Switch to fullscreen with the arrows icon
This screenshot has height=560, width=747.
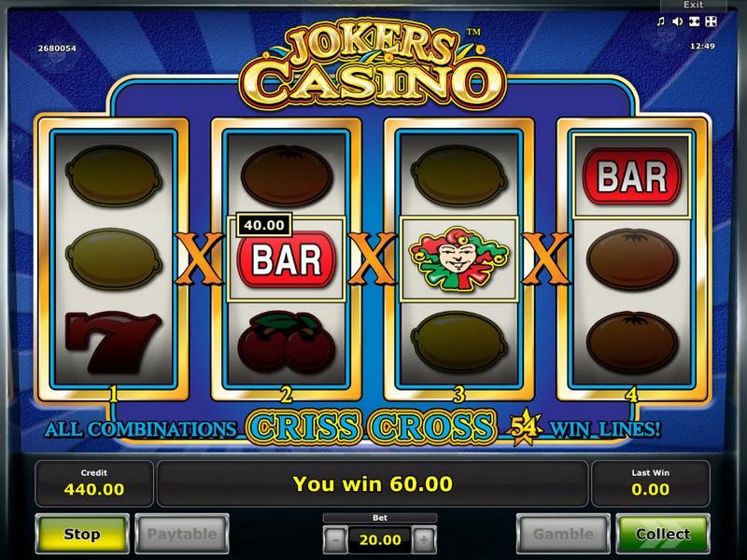pos(711,21)
